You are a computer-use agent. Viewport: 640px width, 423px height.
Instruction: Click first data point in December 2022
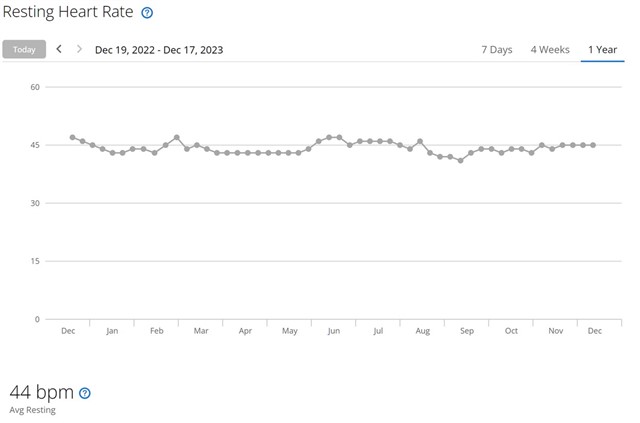tap(72, 137)
